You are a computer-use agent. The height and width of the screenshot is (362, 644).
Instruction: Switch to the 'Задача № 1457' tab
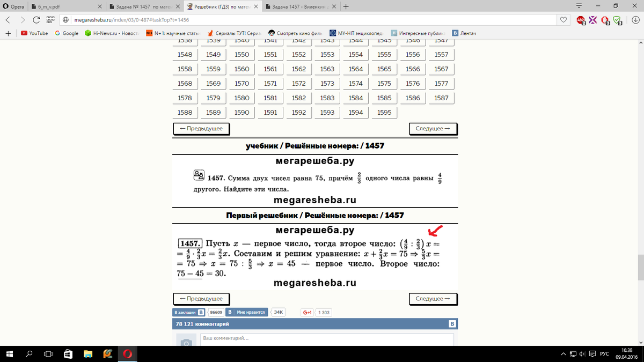[144, 7]
